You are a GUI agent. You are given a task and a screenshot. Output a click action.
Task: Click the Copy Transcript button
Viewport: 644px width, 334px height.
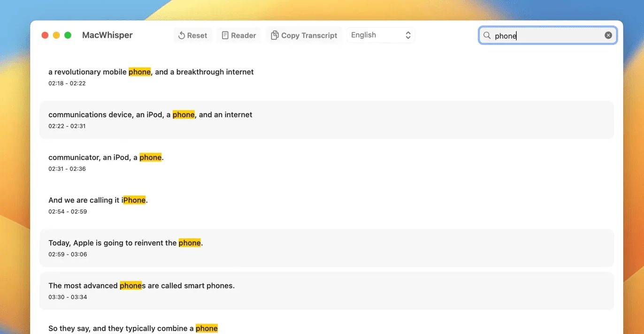pos(304,35)
